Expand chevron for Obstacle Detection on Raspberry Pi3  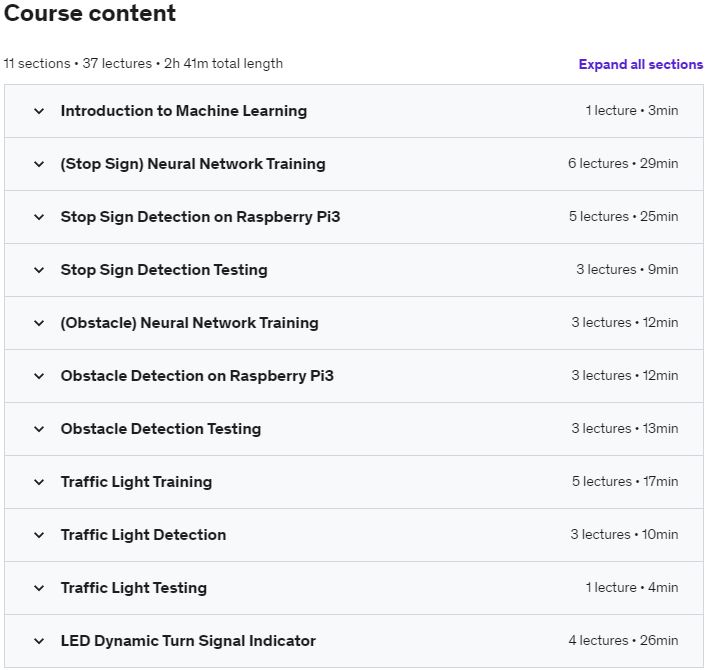point(39,376)
